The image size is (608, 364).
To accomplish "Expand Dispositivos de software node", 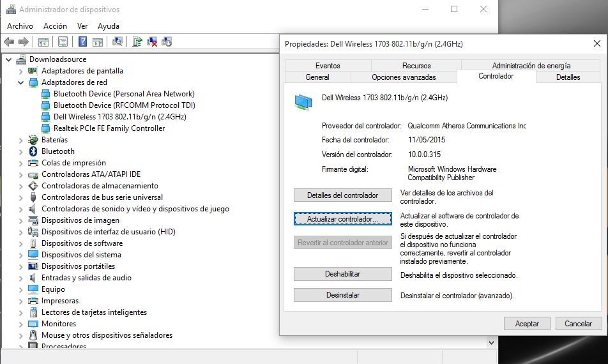I will (20, 244).
